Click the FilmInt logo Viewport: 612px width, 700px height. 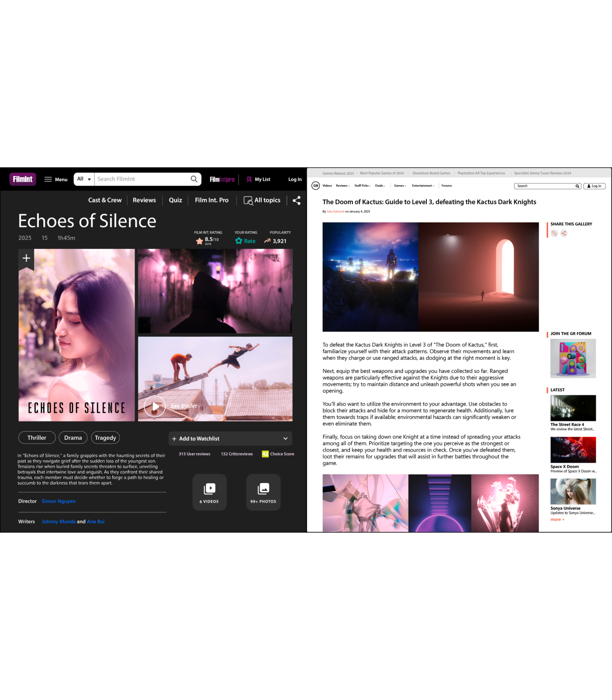22,179
